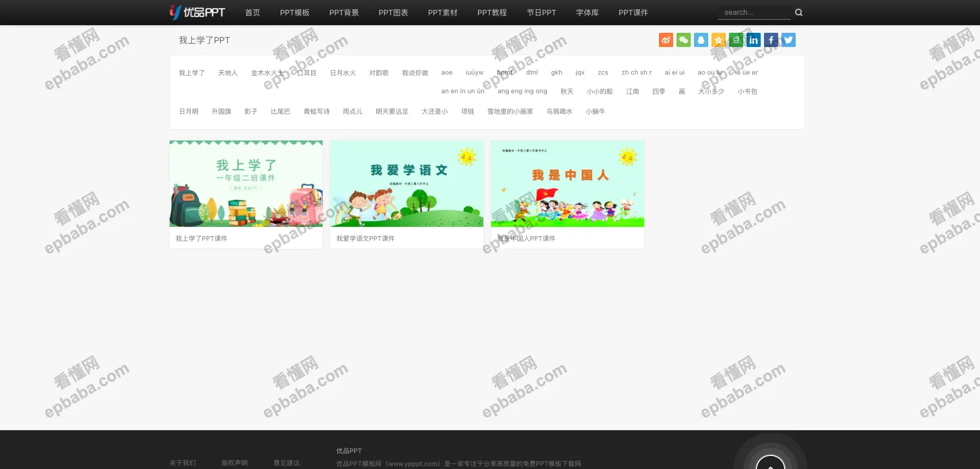Select the zh ch sh r tag
980x469 pixels.
pyautogui.click(x=637, y=73)
